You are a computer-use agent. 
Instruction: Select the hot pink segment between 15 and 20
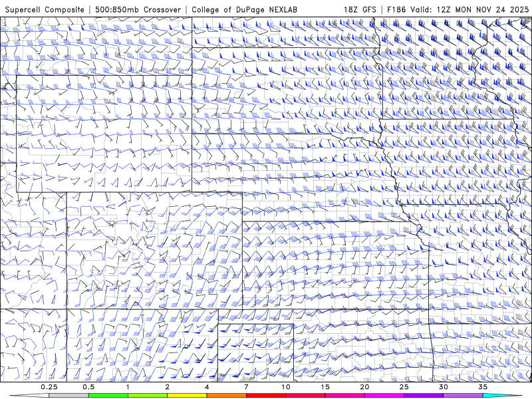point(344,396)
